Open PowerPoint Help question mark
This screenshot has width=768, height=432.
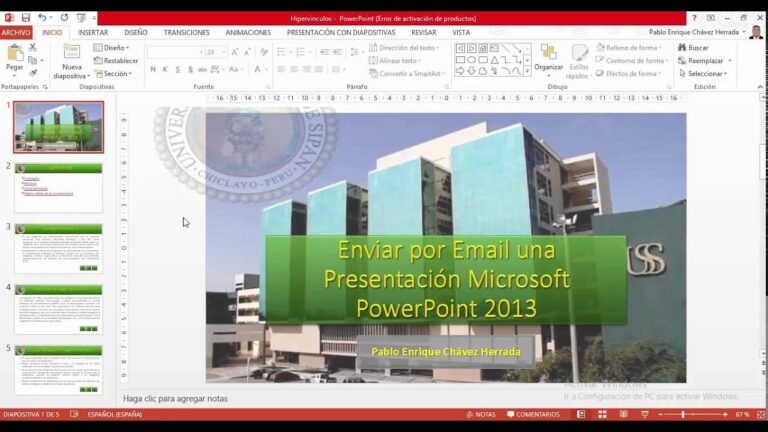(694, 18)
